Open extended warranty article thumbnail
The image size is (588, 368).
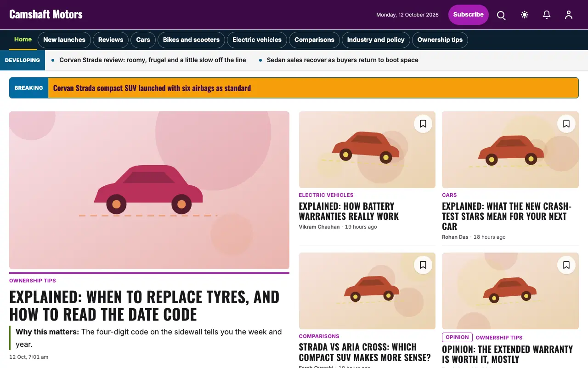[x=510, y=291]
